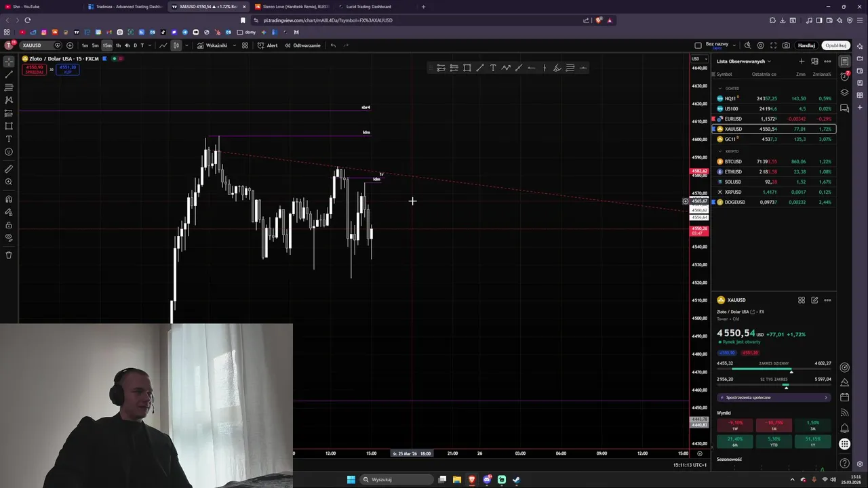Expand favorite indicators dropdown arrow

point(234,45)
